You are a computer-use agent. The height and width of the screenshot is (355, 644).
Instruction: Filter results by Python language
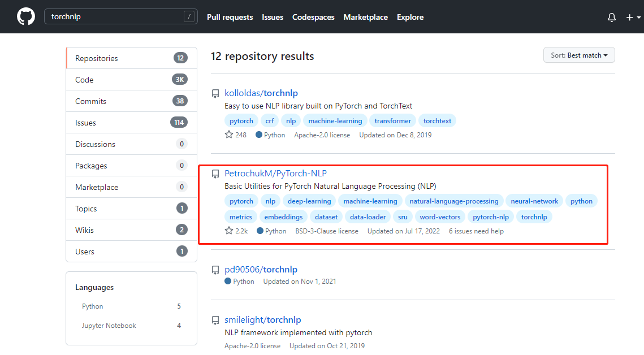point(131,306)
